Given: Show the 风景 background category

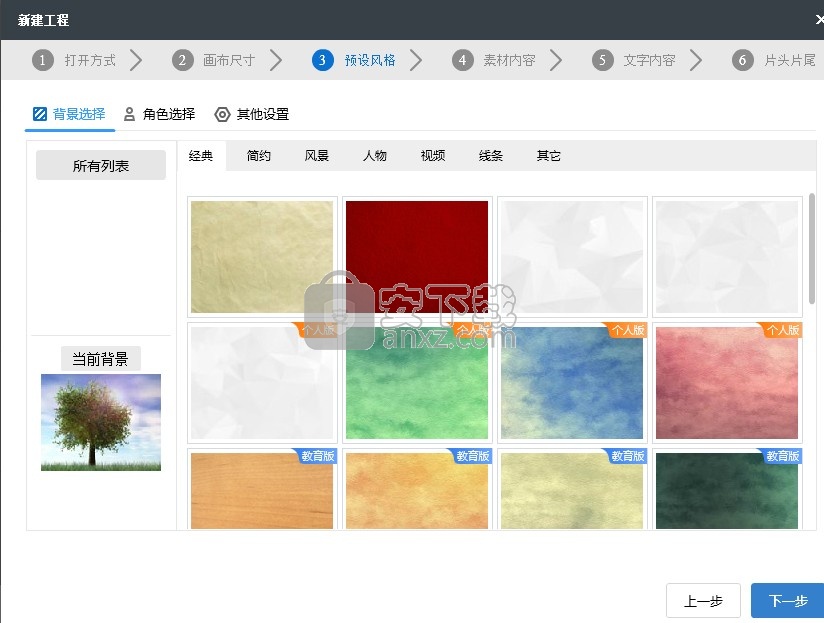Looking at the screenshot, I should pos(317,155).
